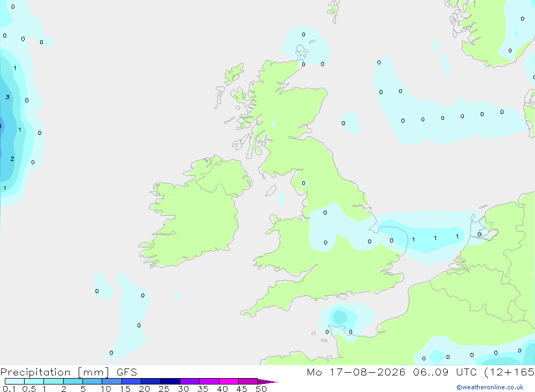Click the legend label "50"

pyautogui.click(x=261, y=389)
